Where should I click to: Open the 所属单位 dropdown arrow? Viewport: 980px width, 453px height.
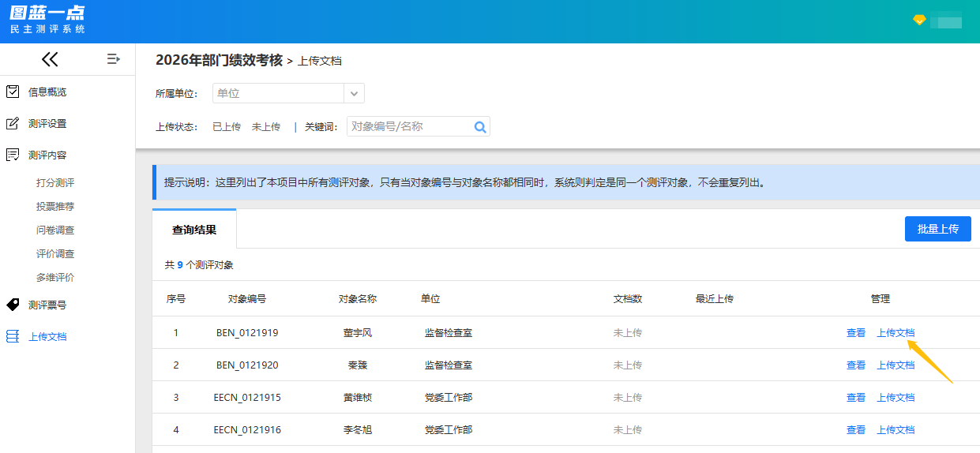355,93
